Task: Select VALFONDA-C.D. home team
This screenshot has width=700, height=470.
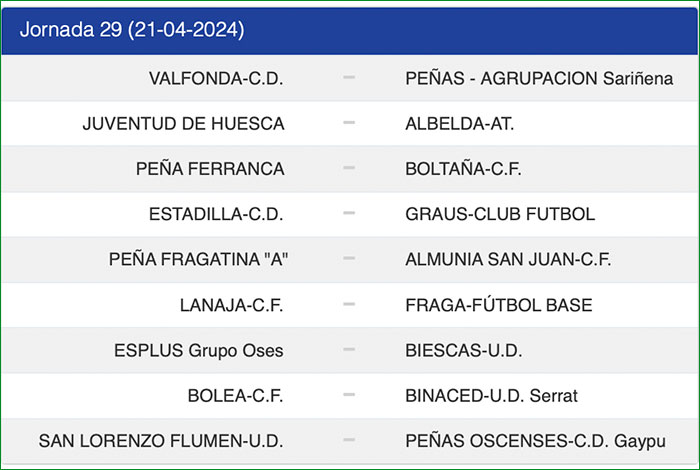Action: 216,78
